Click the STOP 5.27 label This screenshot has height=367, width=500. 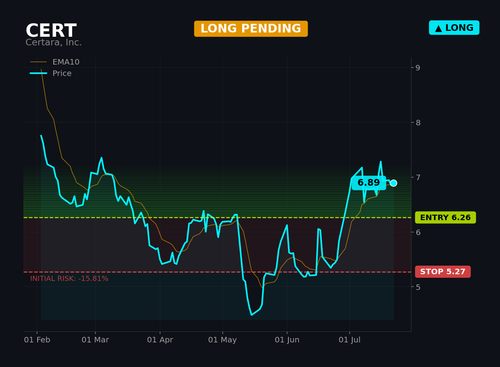tap(443, 272)
